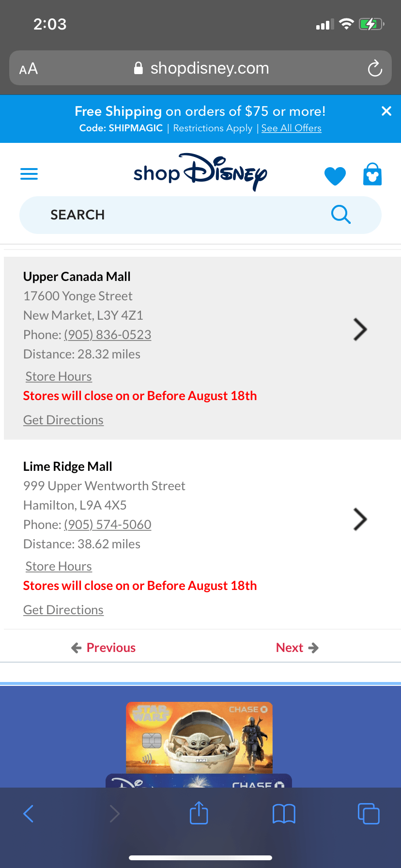Open Safari bookmarks

tap(284, 814)
